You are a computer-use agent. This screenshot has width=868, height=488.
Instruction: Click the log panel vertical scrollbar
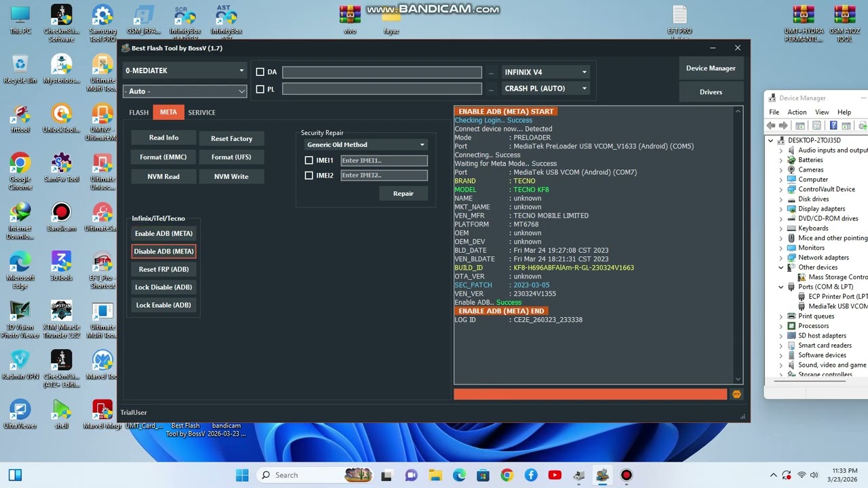tap(738, 245)
